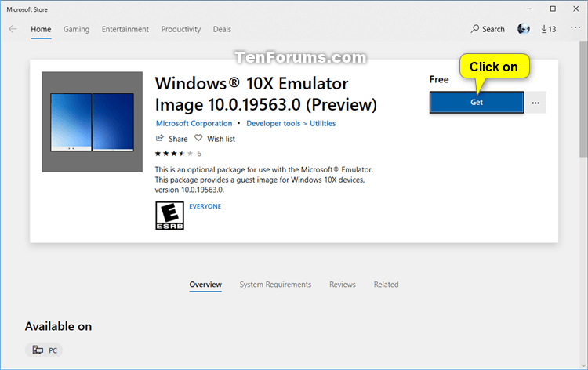Click the Available on heading
This screenshot has height=370, width=588.
(58, 326)
